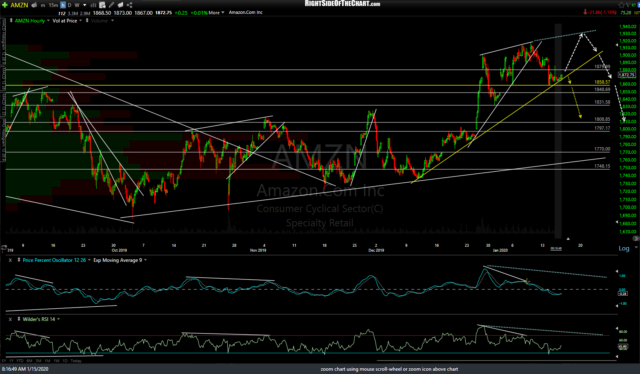Click the Jan 2020 label on time axis
The image size is (640, 374).
[500, 250]
